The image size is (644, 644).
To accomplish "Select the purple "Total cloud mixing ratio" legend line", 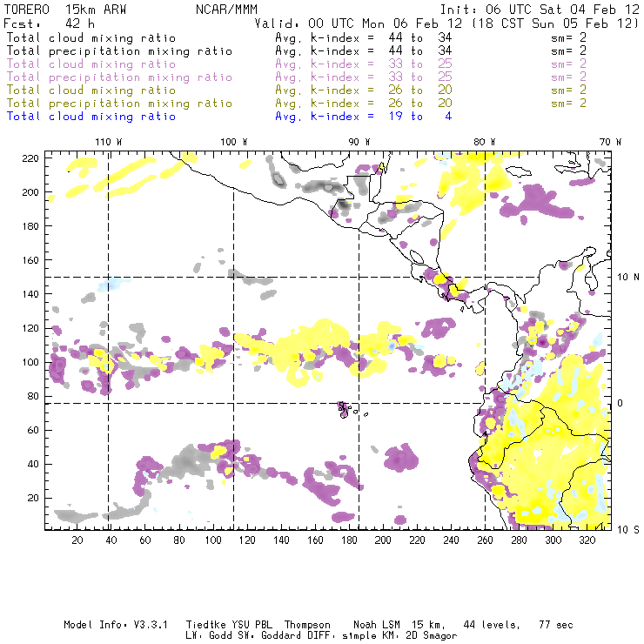I will (x=91, y=64).
